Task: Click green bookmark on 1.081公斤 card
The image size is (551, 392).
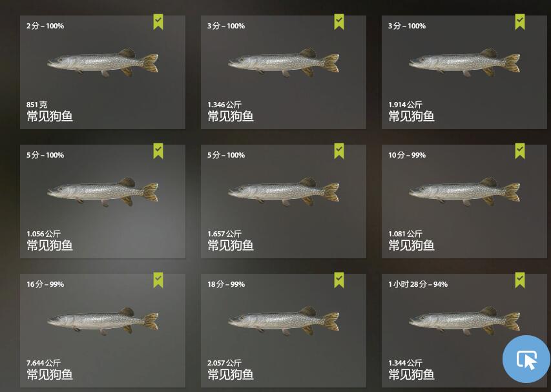Action: pyautogui.click(x=520, y=151)
